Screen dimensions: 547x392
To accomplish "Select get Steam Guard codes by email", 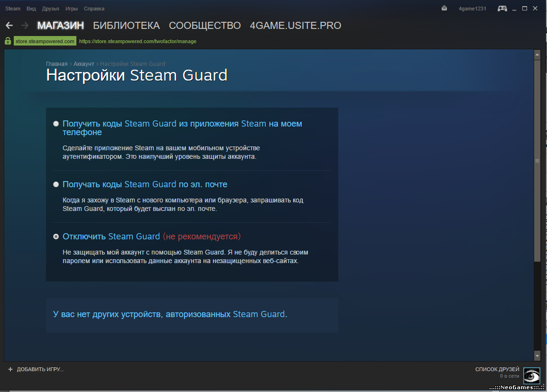I will (x=56, y=184).
